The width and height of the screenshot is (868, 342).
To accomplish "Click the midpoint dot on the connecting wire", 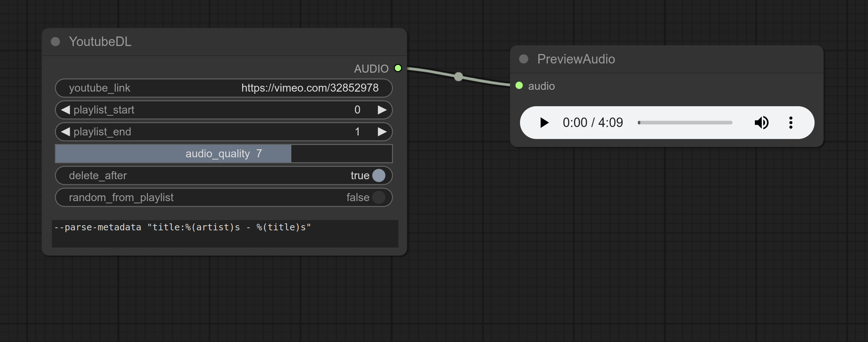I will pos(458,77).
